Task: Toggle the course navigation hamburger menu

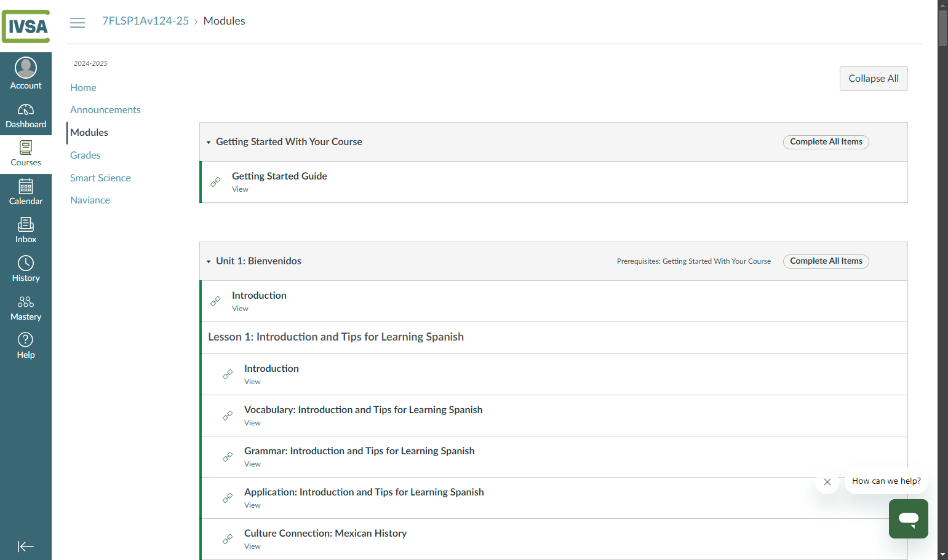Action: coord(78,23)
